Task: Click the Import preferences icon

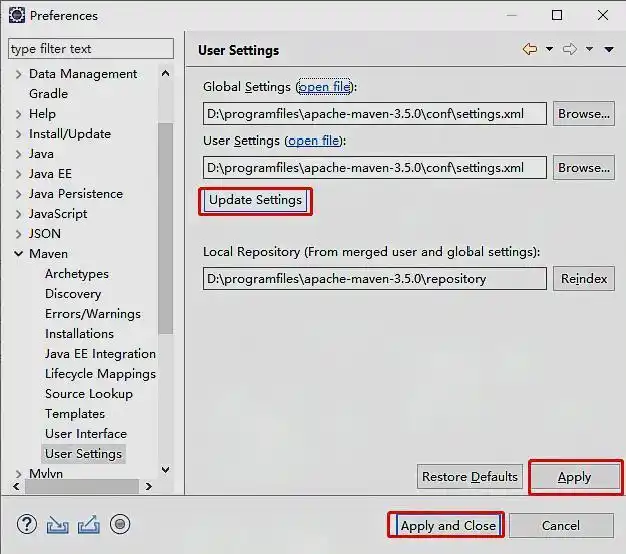Action: click(57, 524)
